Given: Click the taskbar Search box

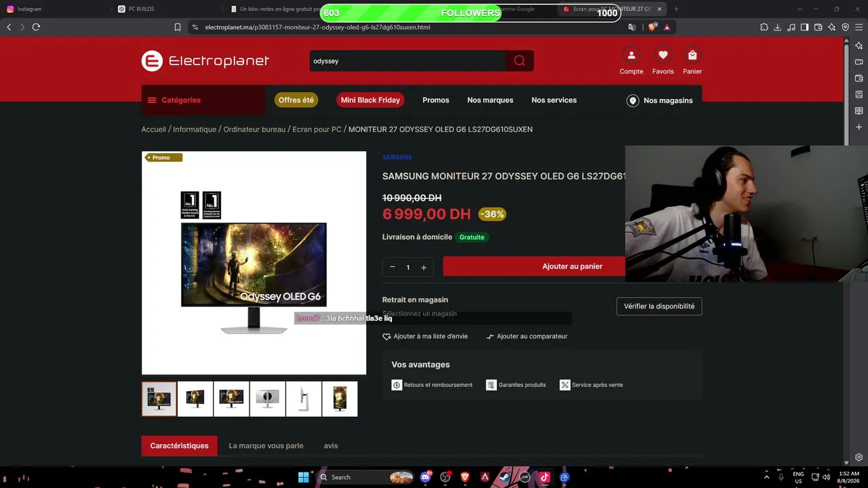Looking at the screenshot, I should point(365,477).
